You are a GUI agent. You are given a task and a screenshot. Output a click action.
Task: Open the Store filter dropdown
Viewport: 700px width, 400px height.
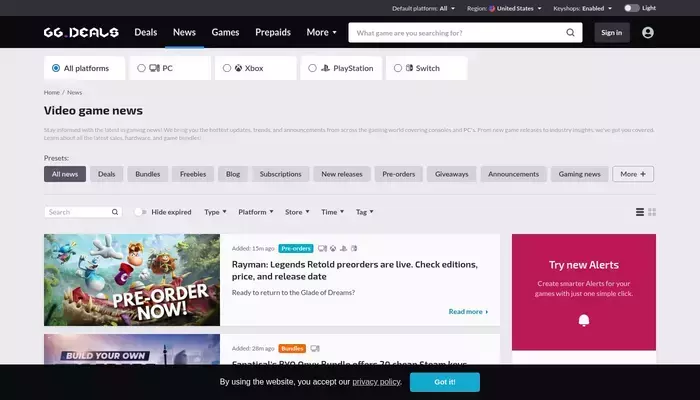pos(297,212)
